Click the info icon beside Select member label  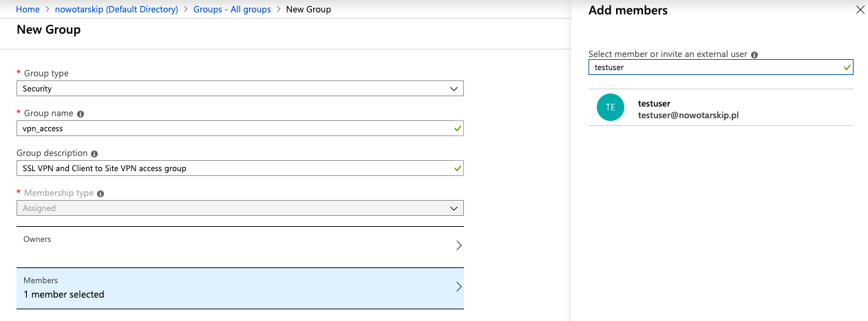pos(754,54)
